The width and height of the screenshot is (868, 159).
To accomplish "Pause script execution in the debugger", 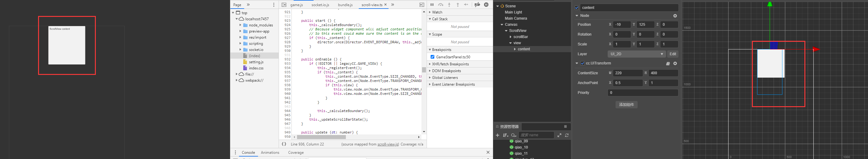I will pyautogui.click(x=432, y=5).
